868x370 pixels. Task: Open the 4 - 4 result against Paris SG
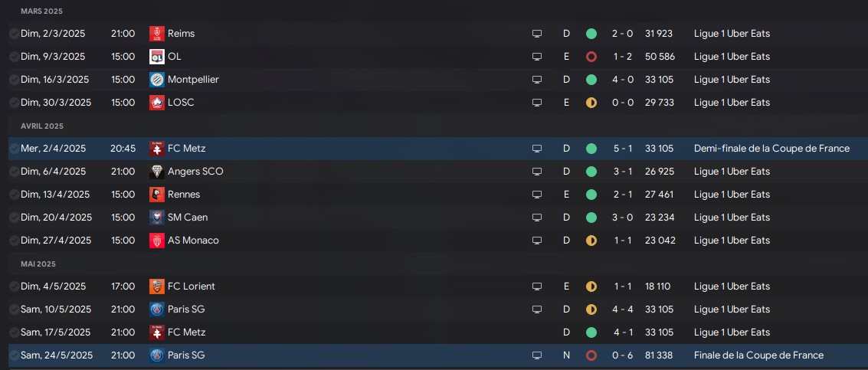[623, 309]
